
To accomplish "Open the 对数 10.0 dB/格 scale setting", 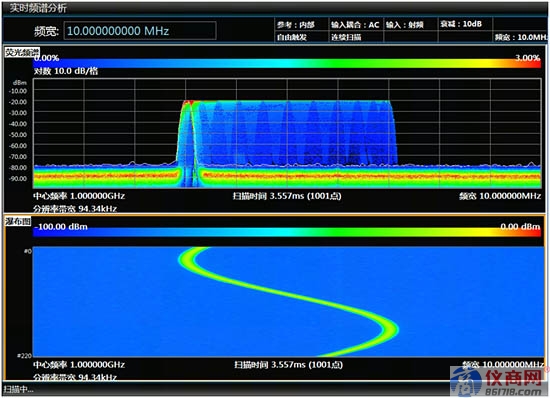I will (x=66, y=71).
